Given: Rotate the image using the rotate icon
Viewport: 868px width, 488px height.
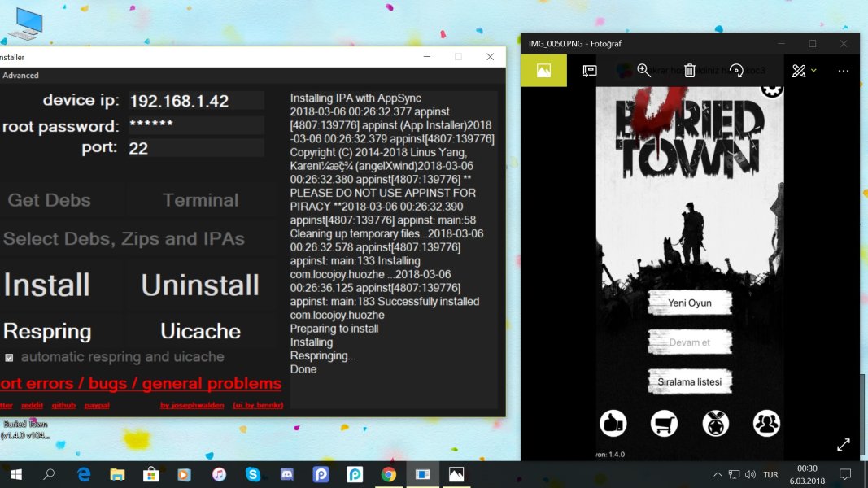Looking at the screenshot, I should [x=736, y=71].
